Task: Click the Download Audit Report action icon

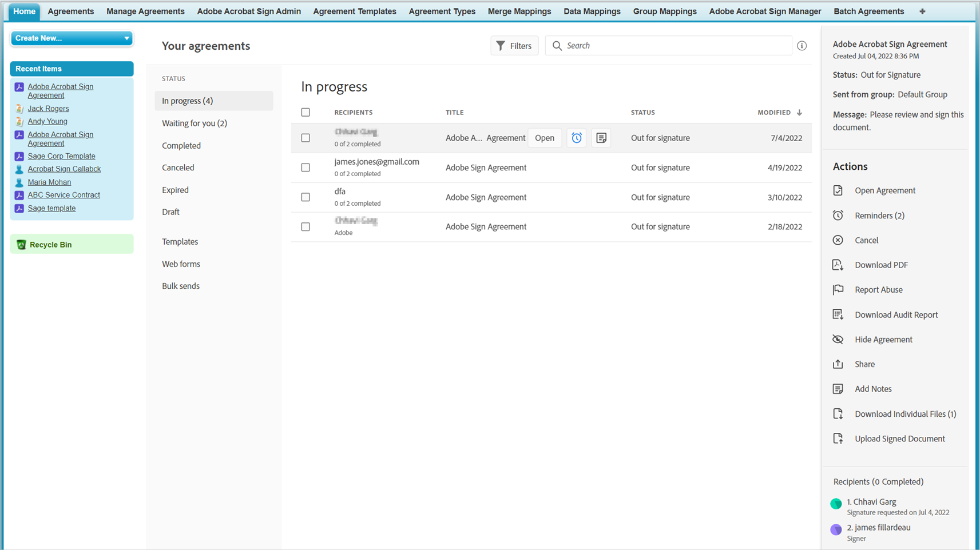Action: tap(838, 314)
